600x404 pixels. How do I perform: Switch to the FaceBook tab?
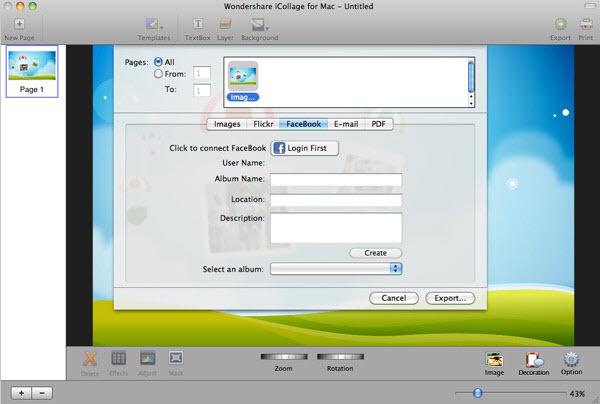303,124
